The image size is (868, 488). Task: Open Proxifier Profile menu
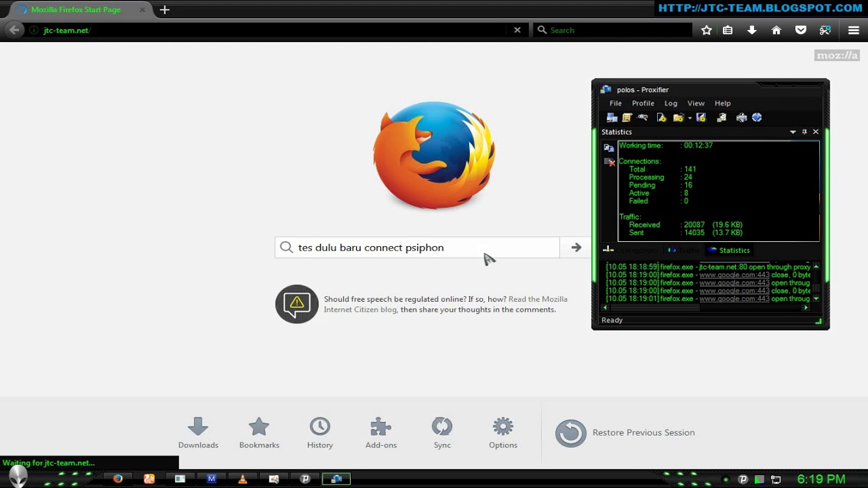point(643,103)
